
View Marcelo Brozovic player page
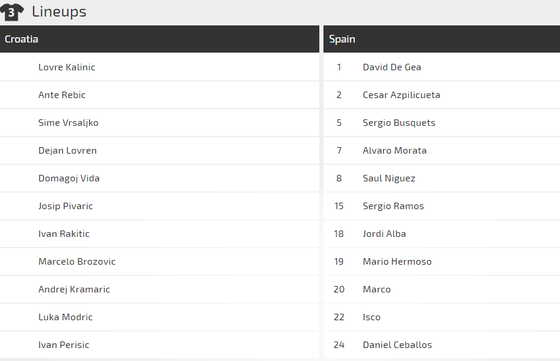click(77, 261)
